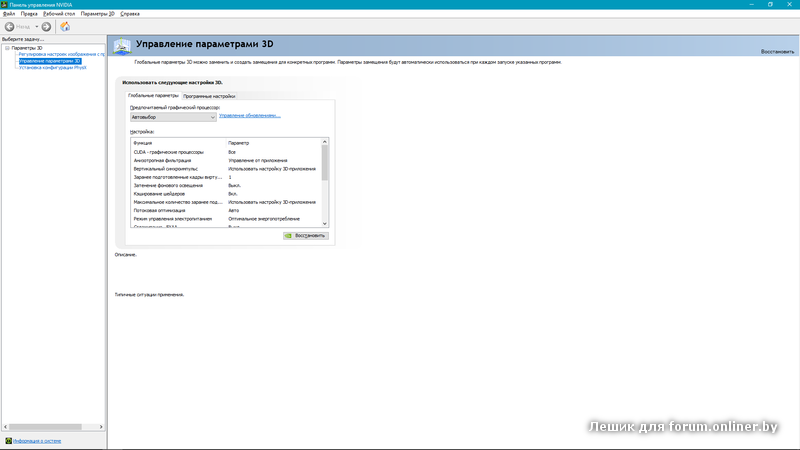Click the Оптимальное энергопотребление value
Viewport: 800px width, 450px height.
(264, 219)
